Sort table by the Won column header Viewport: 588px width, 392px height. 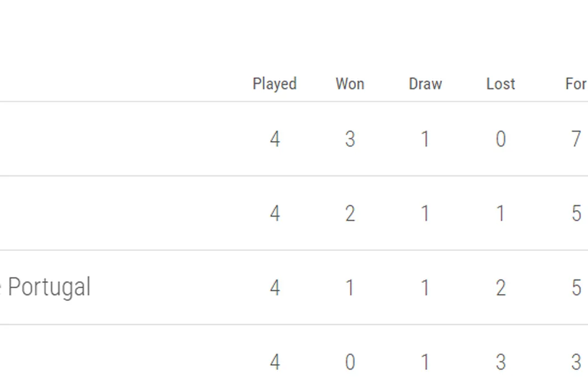tap(350, 84)
